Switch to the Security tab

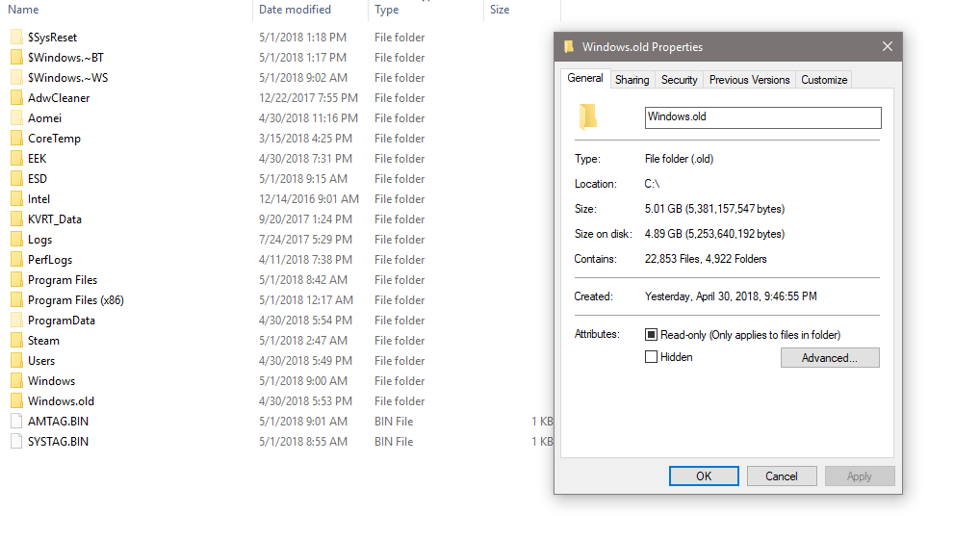click(679, 80)
